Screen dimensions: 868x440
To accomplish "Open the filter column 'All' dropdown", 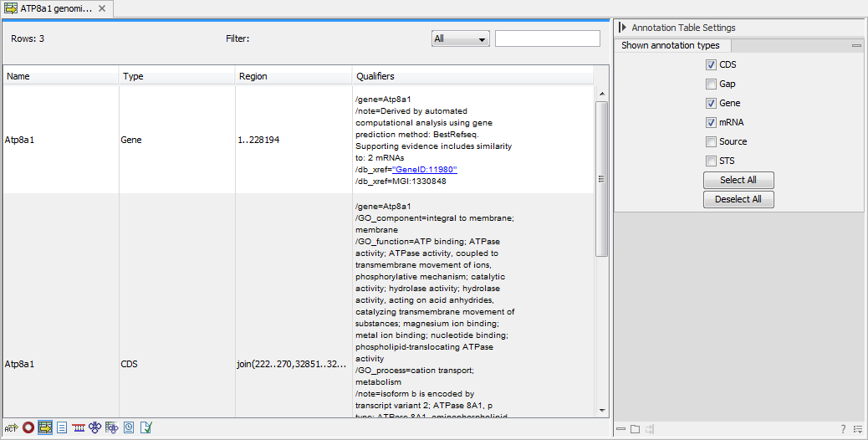I will pyautogui.click(x=460, y=38).
